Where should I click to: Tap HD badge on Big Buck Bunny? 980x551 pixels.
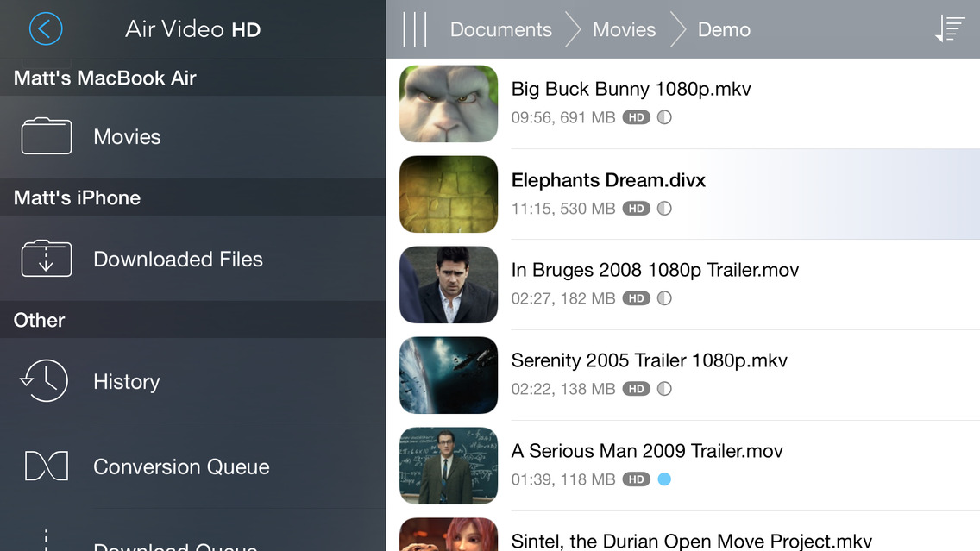click(636, 117)
